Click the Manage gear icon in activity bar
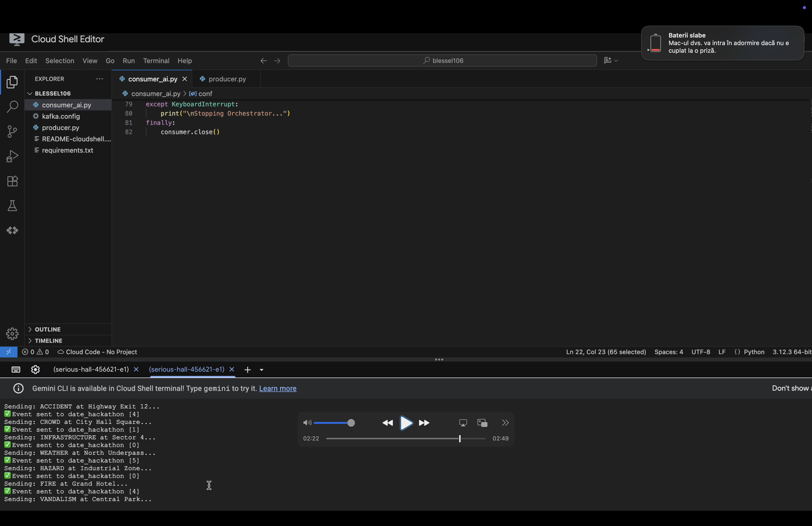This screenshot has height=526, width=812. click(x=12, y=334)
